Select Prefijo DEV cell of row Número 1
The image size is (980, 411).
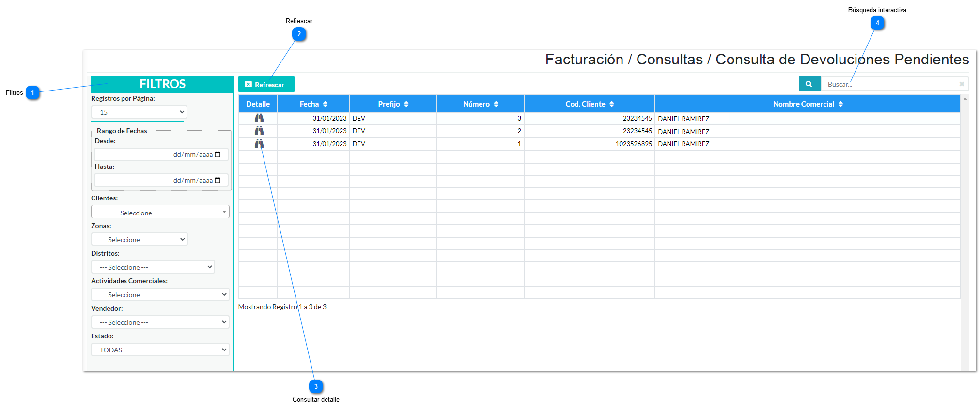pos(393,144)
